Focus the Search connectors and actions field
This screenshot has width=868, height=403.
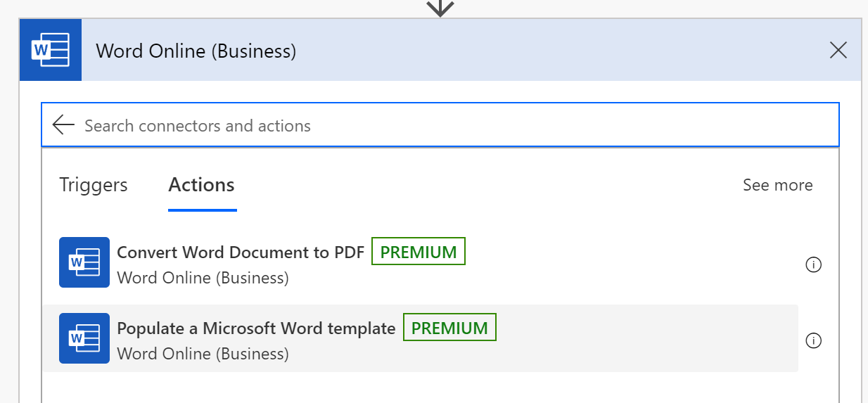440,125
